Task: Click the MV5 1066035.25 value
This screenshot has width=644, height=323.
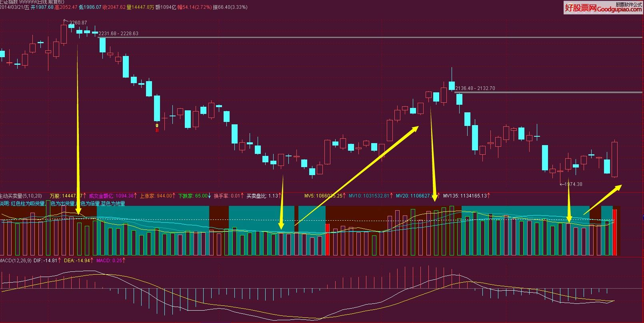Action: [325, 196]
